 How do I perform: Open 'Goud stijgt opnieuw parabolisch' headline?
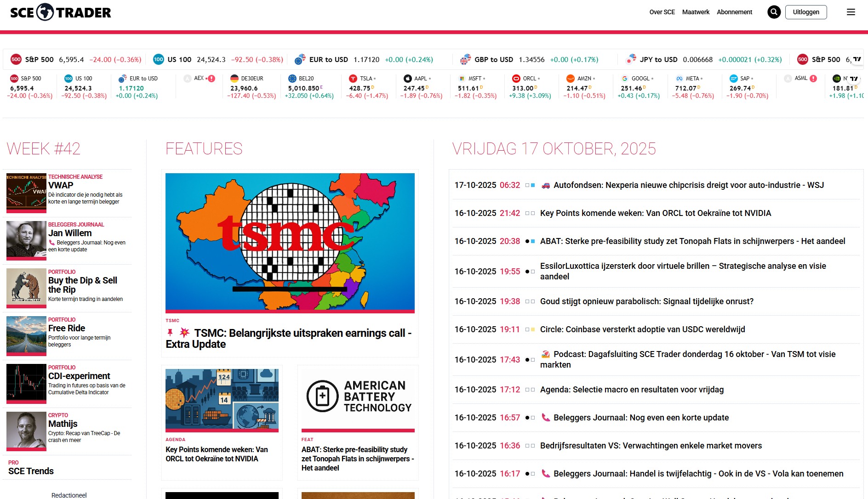647,301
